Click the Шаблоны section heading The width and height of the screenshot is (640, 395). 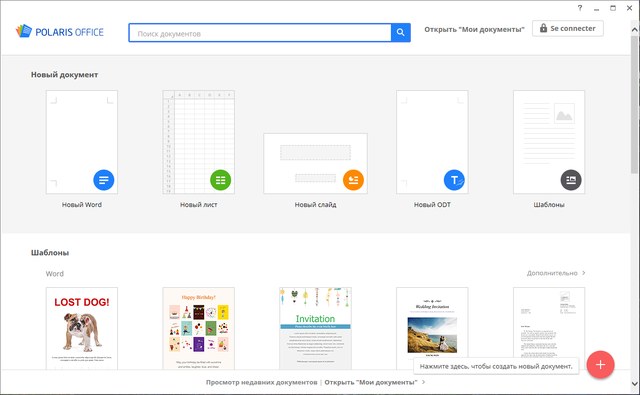pyautogui.click(x=50, y=253)
